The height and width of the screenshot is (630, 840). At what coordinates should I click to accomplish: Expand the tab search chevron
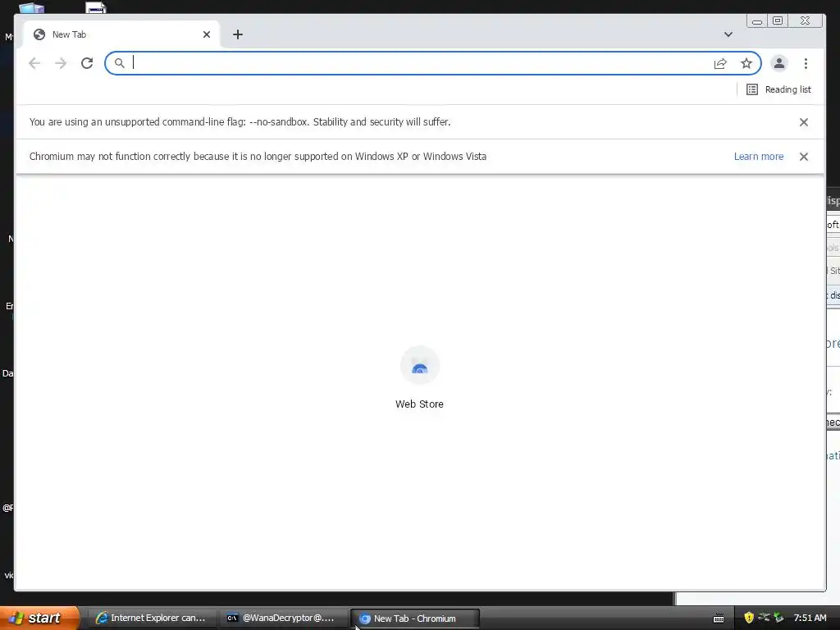tap(728, 34)
